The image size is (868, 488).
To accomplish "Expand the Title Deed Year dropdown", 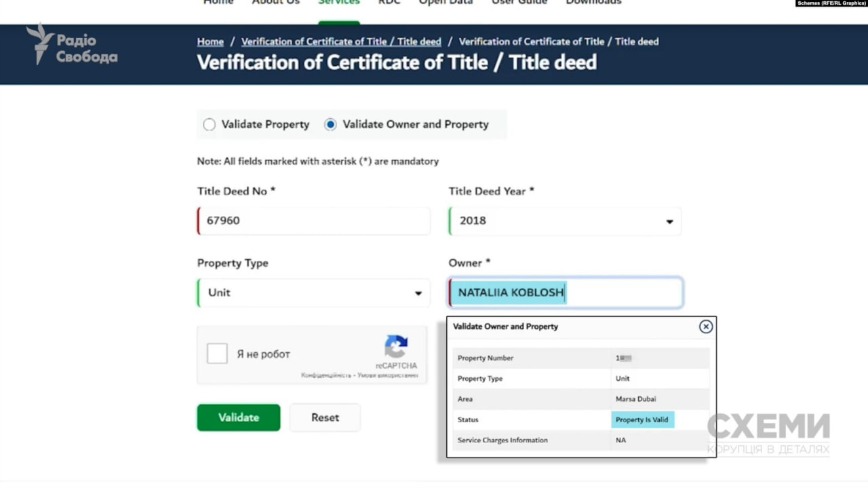I will point(669,221).
